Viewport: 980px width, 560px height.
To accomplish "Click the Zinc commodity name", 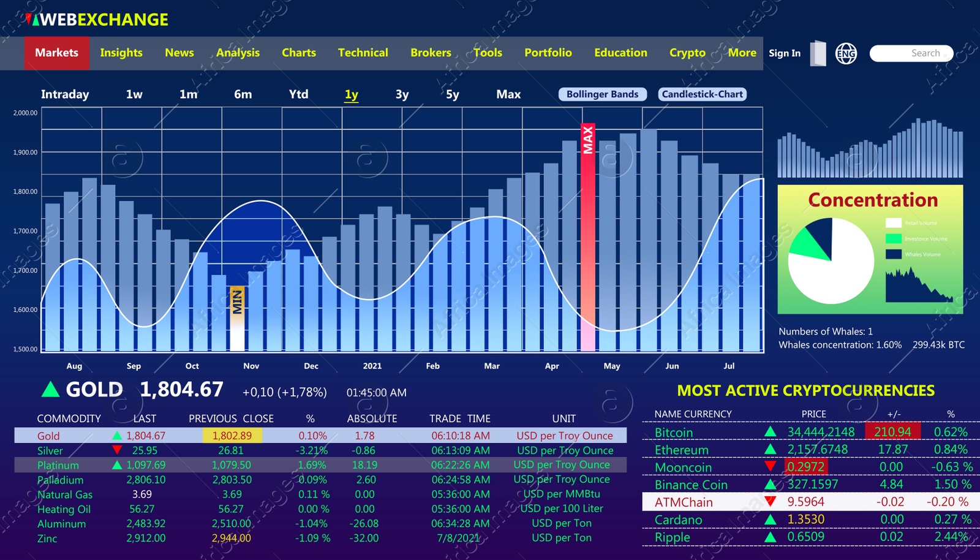I will pos(47,539).
